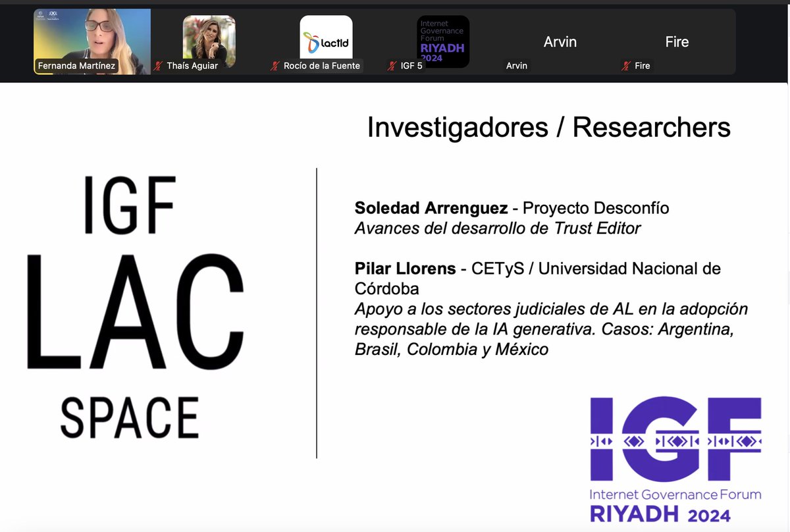Click the 'Proyecto Desconfío' text

(x=596, y=208)
